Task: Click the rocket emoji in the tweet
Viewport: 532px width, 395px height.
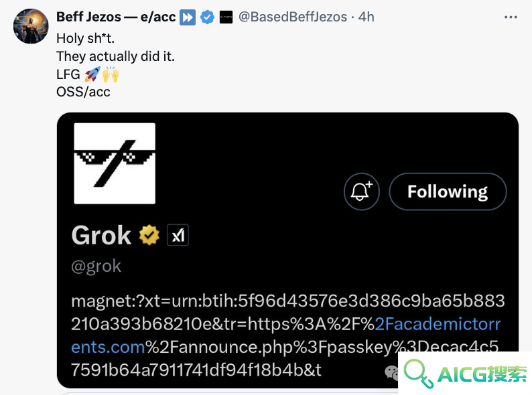Action: pyautogui.click(x=92, y=74)
